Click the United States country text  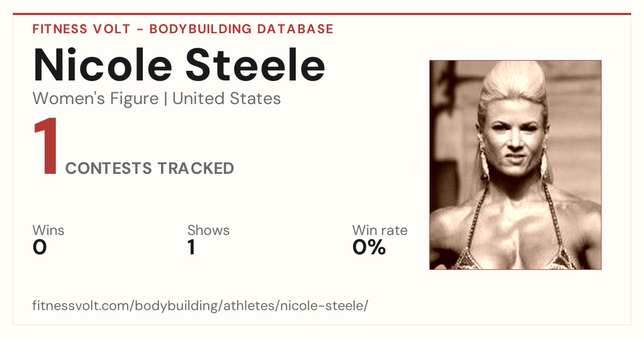[x=226, y=99]
